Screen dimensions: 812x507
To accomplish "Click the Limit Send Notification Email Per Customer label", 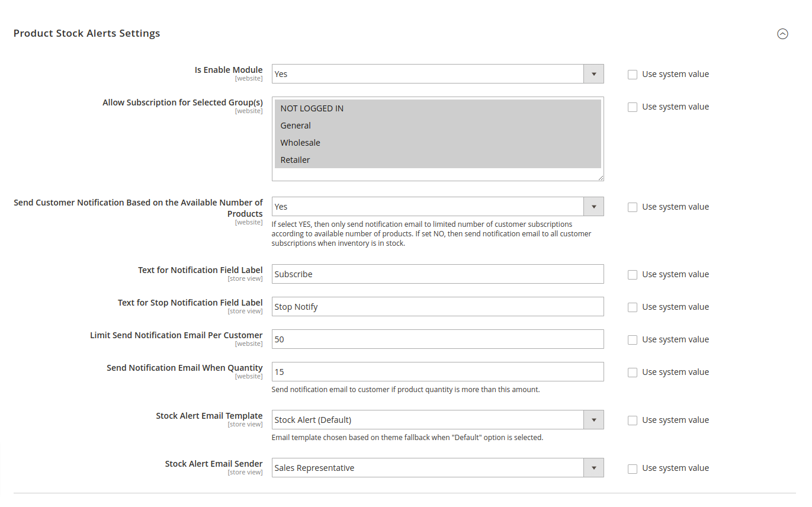I will [176, 335].
